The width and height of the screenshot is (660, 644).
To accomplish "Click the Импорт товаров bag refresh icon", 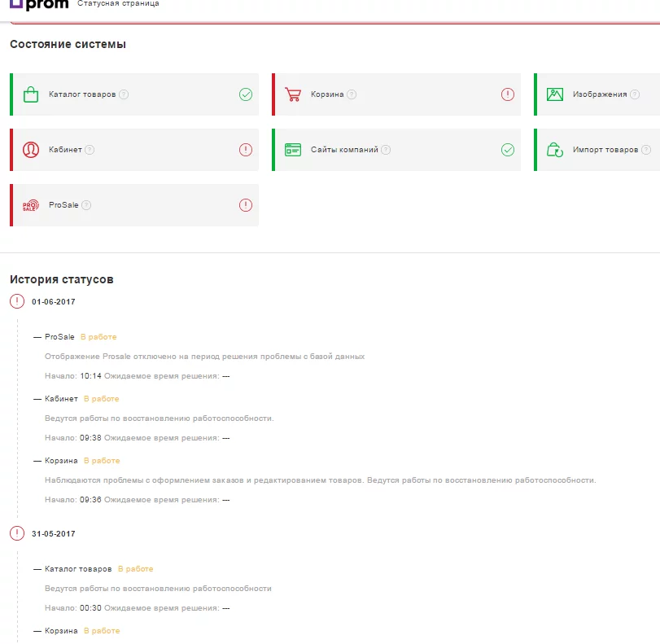I will 555,150.
